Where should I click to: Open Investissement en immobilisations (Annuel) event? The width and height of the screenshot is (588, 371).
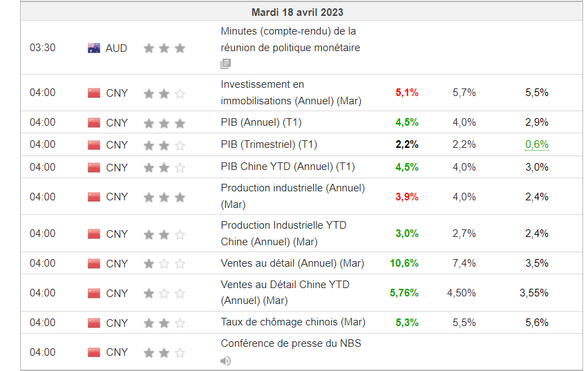click(x=291, y=93)
